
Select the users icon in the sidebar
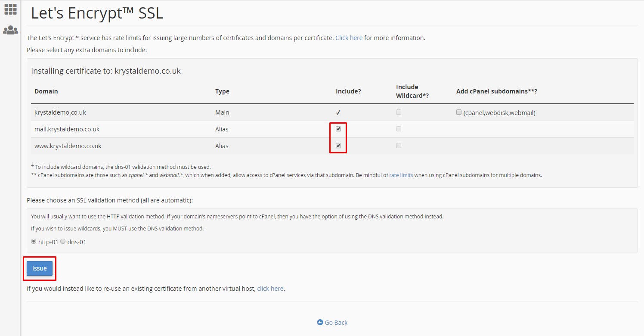[x=10, y=29]
